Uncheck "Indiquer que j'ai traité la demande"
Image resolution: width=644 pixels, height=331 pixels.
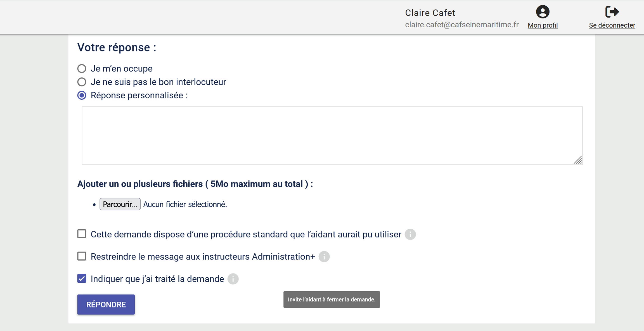pyautogui.click(x=82, y=278)
